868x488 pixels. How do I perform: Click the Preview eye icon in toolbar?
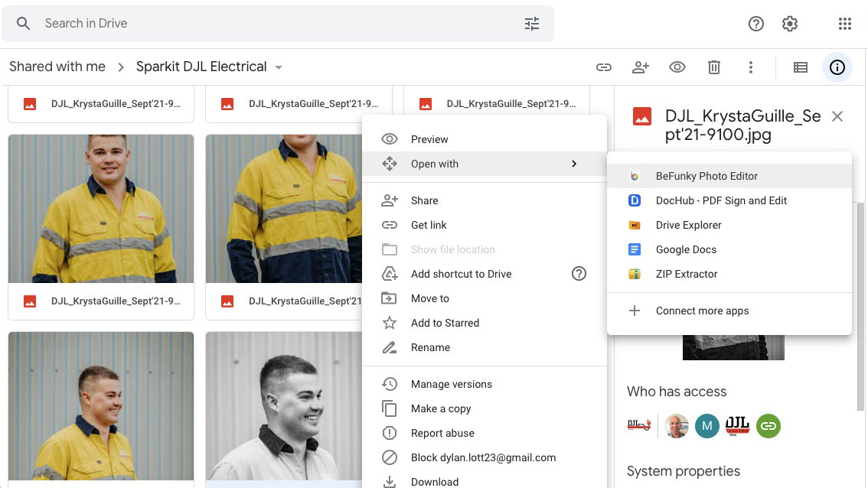pos(677,67)
